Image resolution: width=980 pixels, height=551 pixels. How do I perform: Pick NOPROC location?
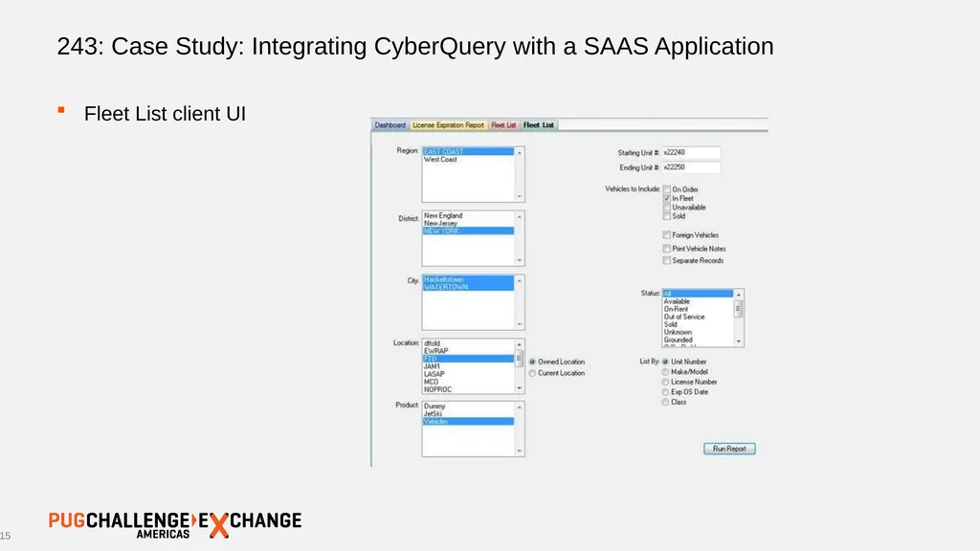click(x=468, y=389)
